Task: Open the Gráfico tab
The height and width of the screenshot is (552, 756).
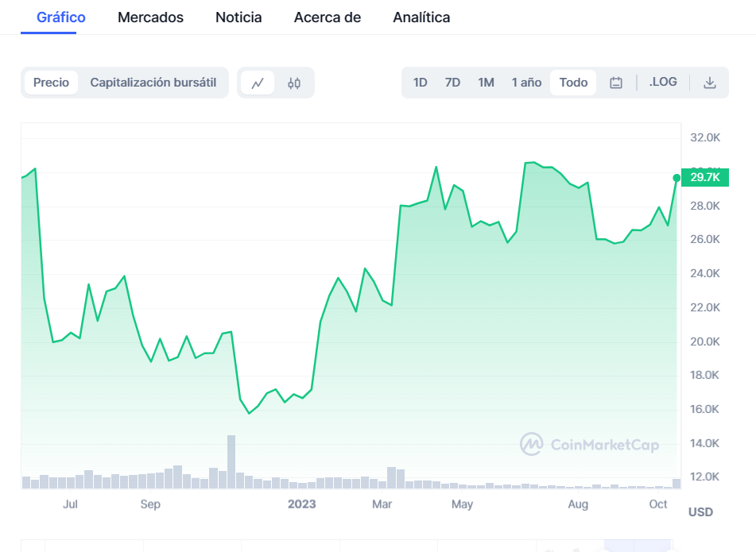Action: [x=61, y=17]
